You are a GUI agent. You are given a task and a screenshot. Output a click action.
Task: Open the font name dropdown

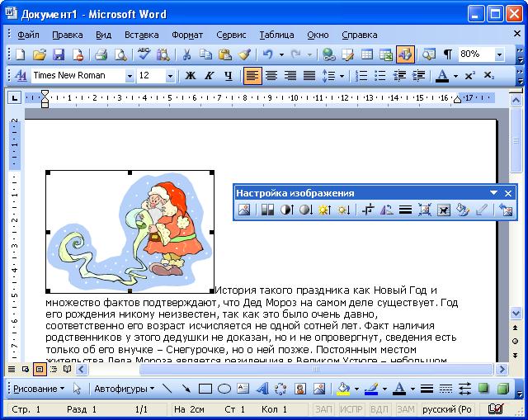(130, 76)
